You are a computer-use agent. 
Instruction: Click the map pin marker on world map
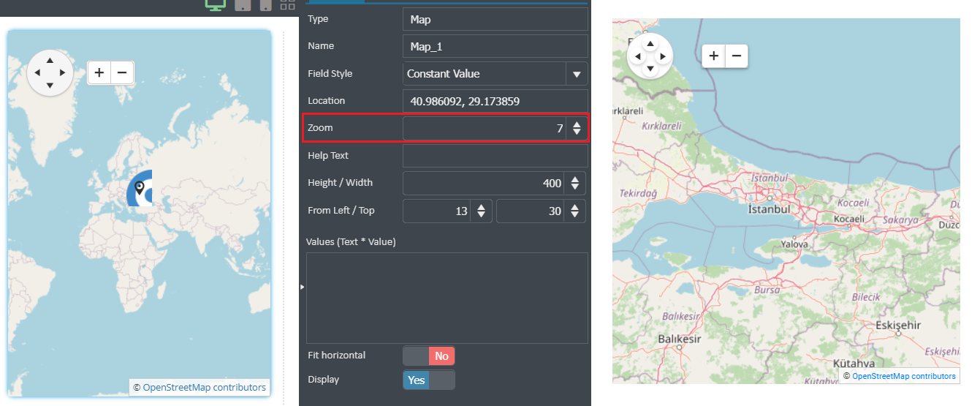click(139, 190)
